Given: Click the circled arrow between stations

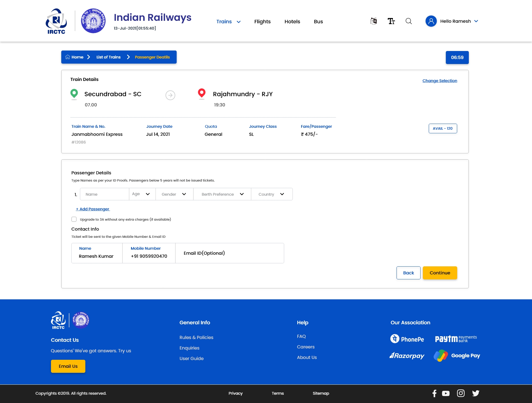Looking at the screenshot, I should (x=170, y=95).
